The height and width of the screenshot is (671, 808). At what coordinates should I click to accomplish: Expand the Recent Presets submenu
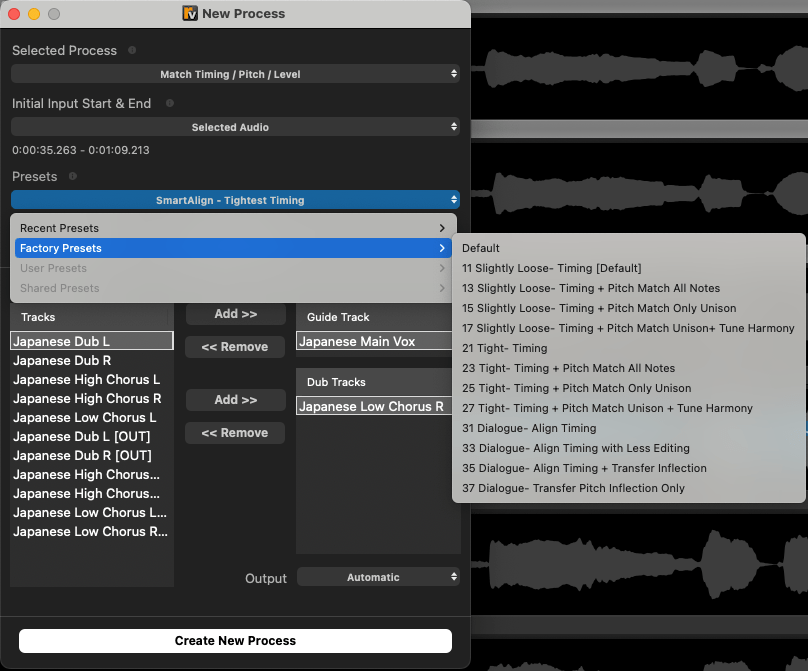[233, 228]
